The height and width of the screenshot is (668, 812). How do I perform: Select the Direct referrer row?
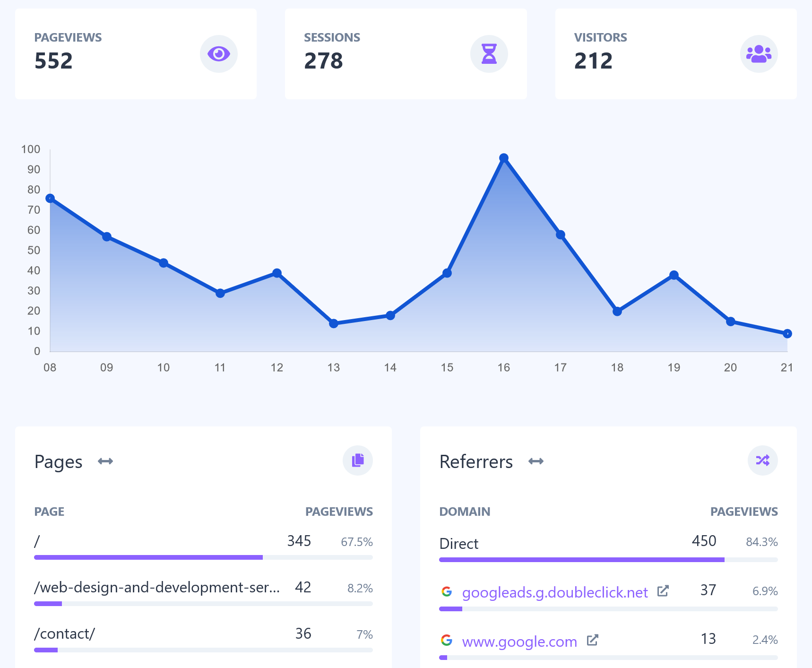[608, 547]
